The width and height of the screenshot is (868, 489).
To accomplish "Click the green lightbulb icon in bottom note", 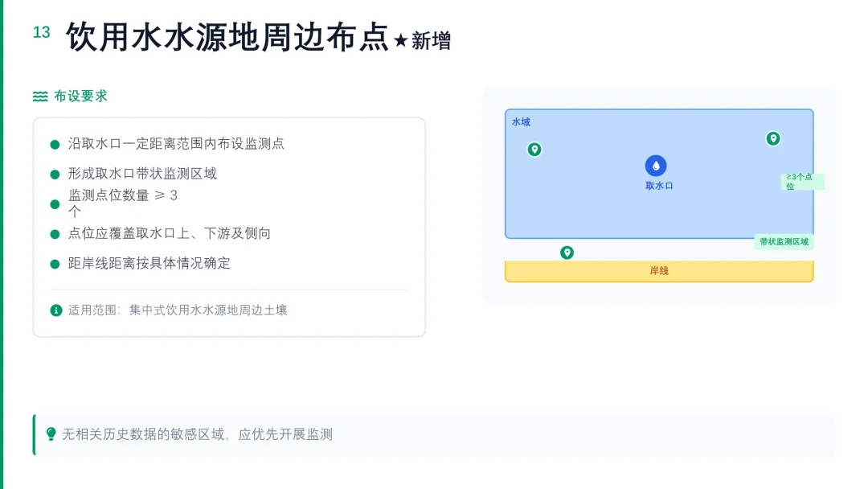I will pyautogui.click(x=51, y=434).
